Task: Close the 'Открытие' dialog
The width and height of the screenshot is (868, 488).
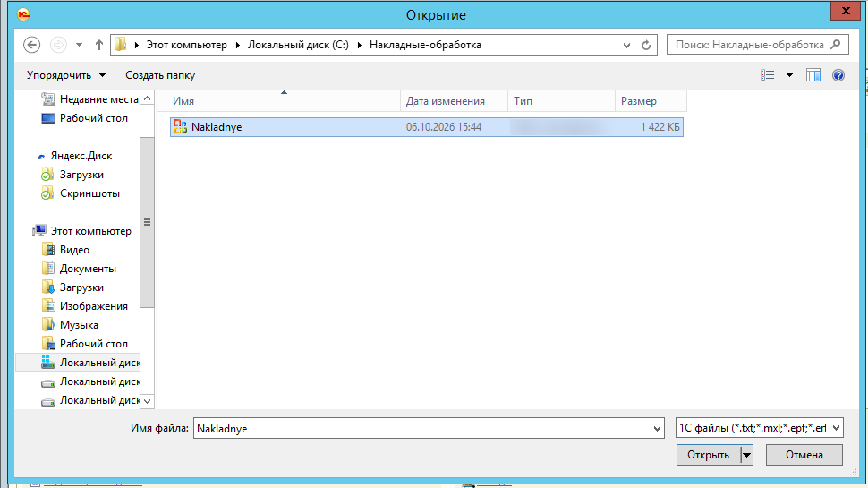Action: [x=846, y=11]
